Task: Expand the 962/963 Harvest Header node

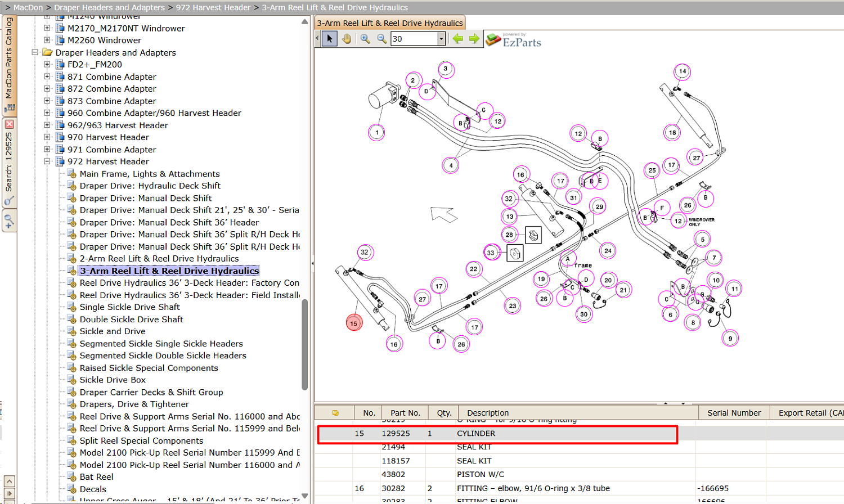Action: tap(47, 125)
